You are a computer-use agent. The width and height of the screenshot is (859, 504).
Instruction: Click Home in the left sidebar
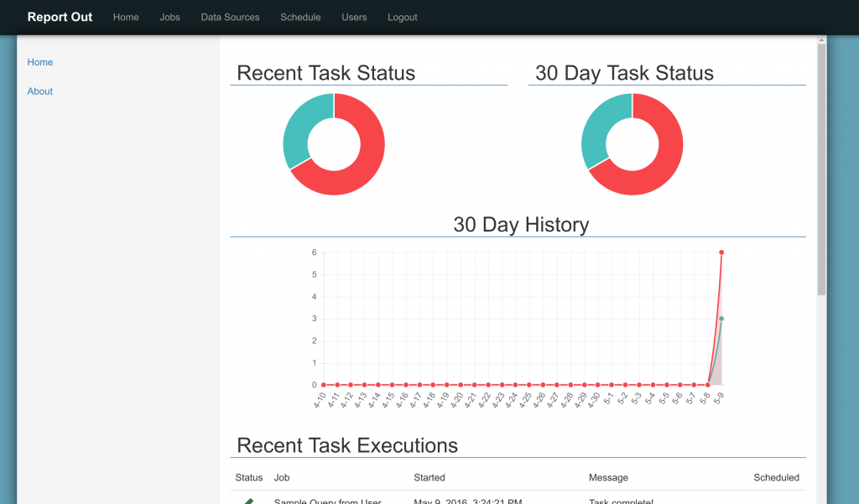point(39,62)
